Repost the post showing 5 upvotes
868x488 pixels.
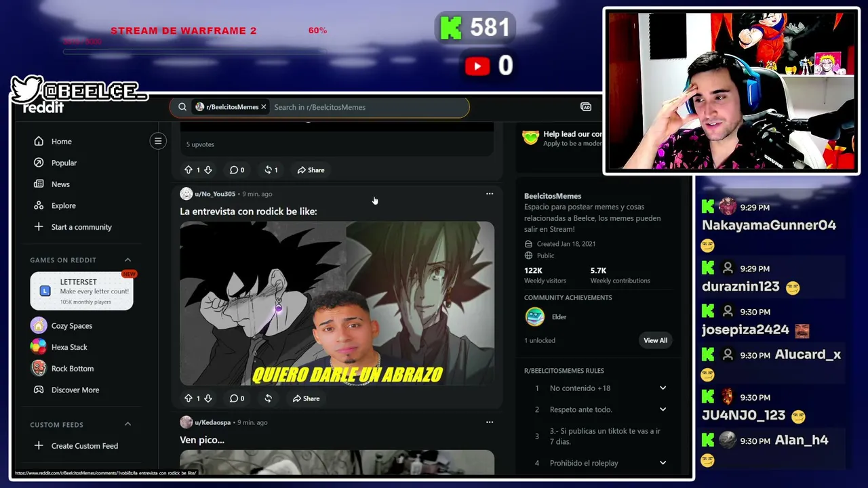[x=271, y=170]
